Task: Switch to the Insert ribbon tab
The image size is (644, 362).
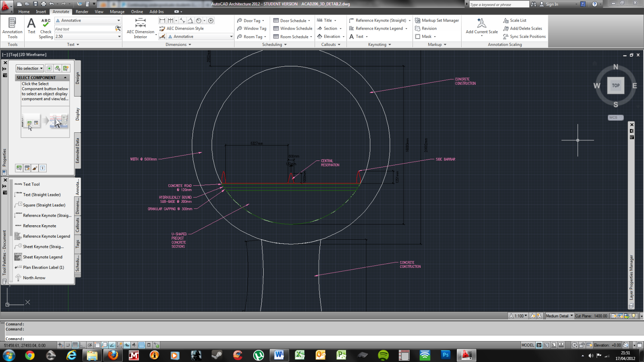Action: [41, 12]
